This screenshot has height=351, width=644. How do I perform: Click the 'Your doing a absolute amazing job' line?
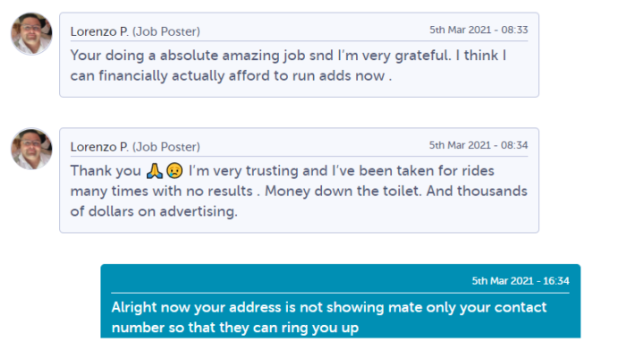coord(288,56)
